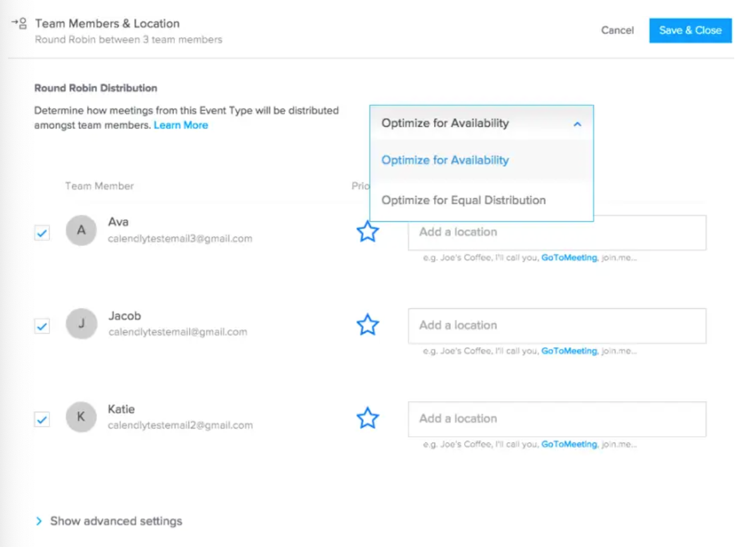Click the GoToMeeting link under Ava's location

[x=568, y=258]
